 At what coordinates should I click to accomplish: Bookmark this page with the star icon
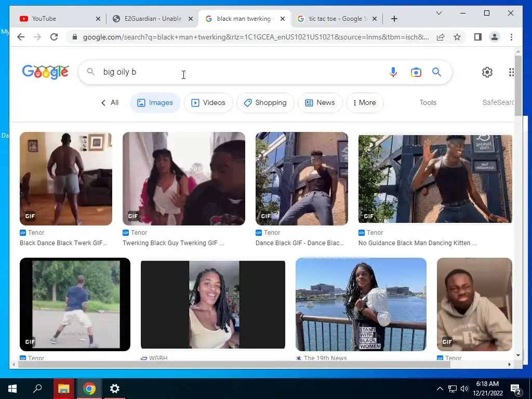(457, 37)
